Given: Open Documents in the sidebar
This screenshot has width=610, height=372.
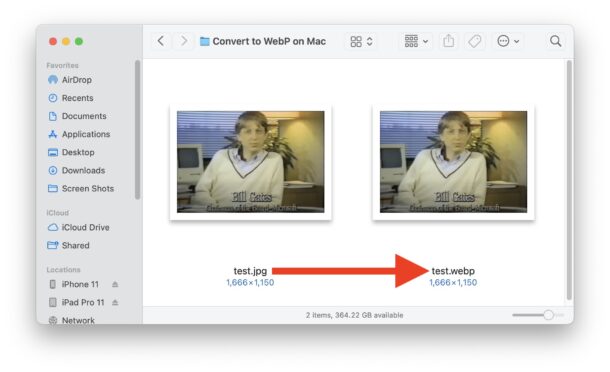Looking at the screenshot, I should [x=84, y=116].
